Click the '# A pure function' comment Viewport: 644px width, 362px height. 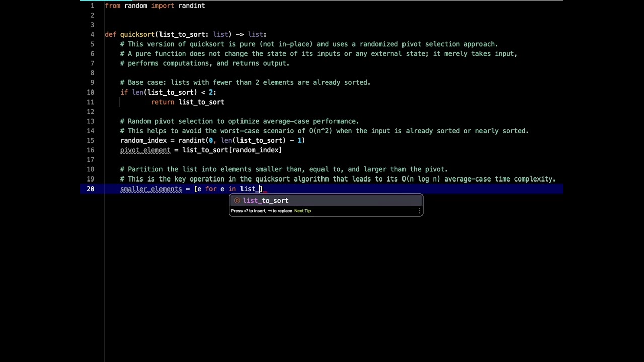point(318,54)
